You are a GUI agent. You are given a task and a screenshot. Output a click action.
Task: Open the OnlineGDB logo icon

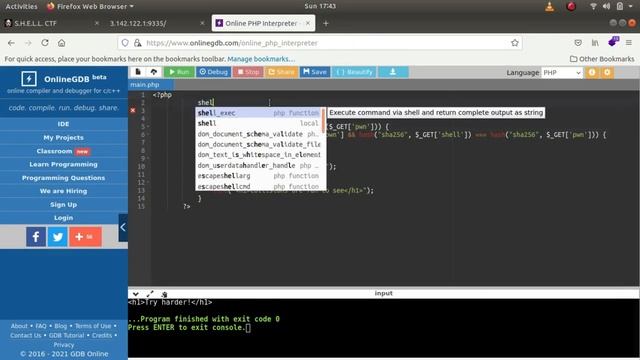(x=29, y=79)
